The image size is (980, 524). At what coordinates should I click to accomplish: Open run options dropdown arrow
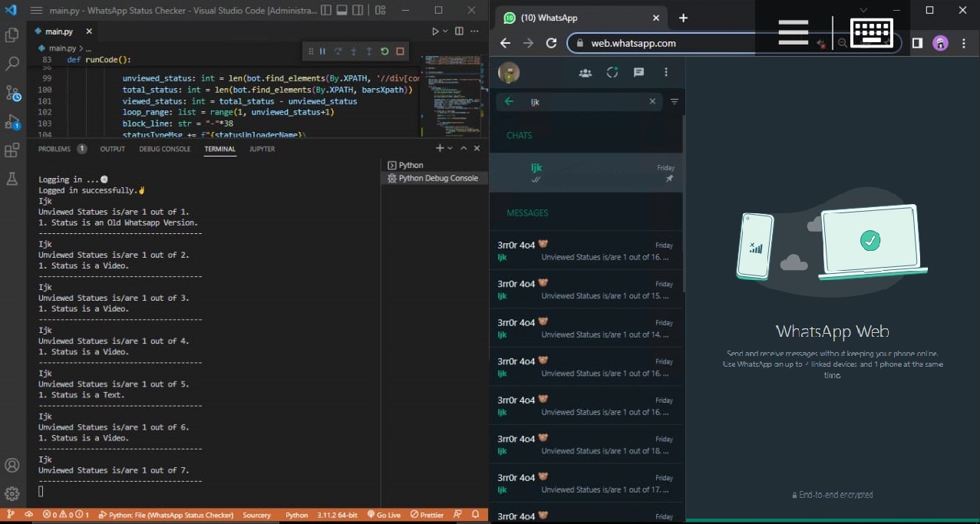coord(444,31)
